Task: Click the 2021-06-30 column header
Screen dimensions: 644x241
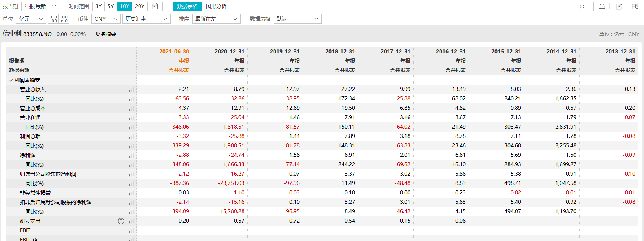Action: coord(174,51)
